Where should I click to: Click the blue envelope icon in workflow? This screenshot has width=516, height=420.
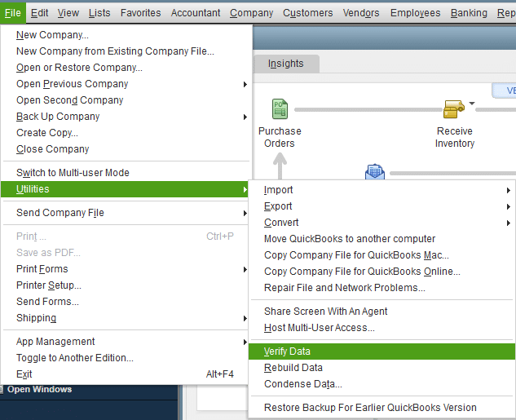pos(375,172)
